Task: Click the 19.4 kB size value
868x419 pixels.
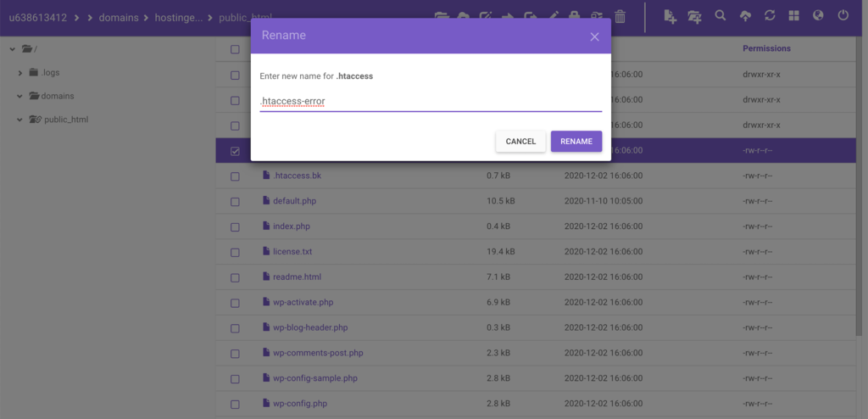Action: click(501, 251)
